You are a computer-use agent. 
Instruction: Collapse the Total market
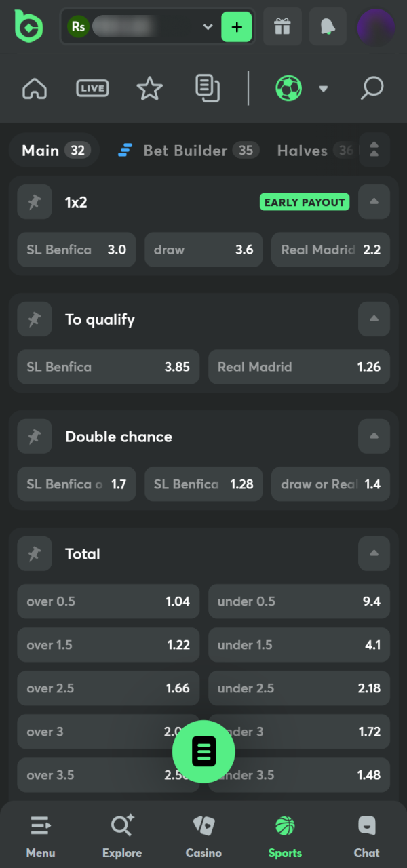tap(374, 553)
